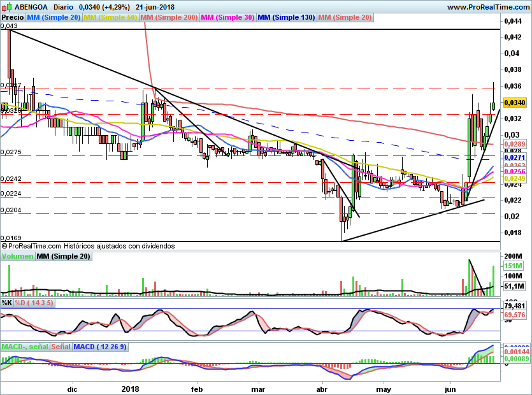The height and width of the screenshot is (395, 532).
Task: Click the mar month label on time axis
Action: pos(258,389)
